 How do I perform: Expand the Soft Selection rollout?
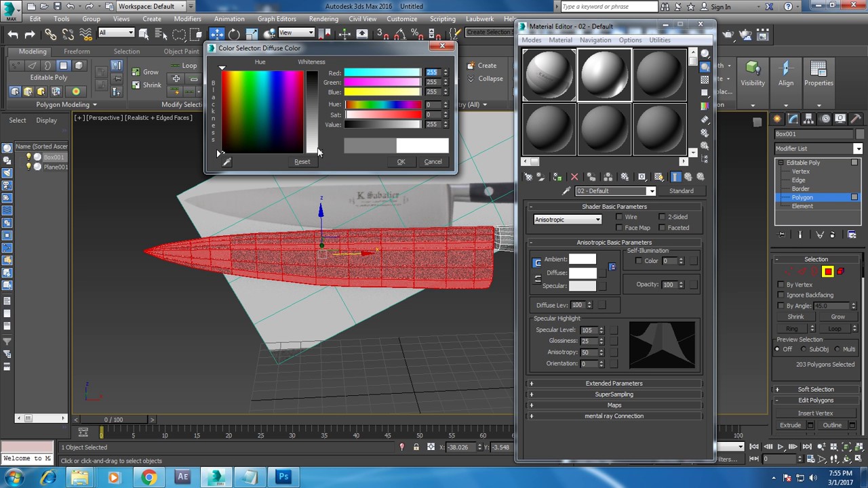(816, 390)
